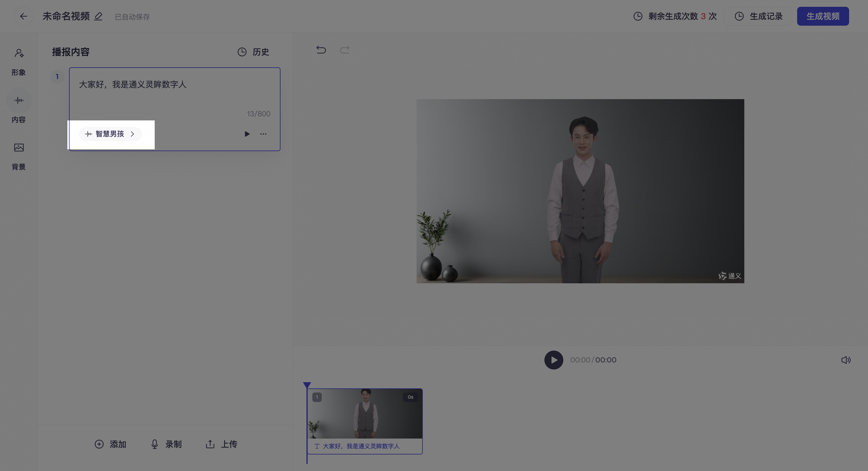
Task: Click the timeline playhead marker
Action: tap(307, 385)
